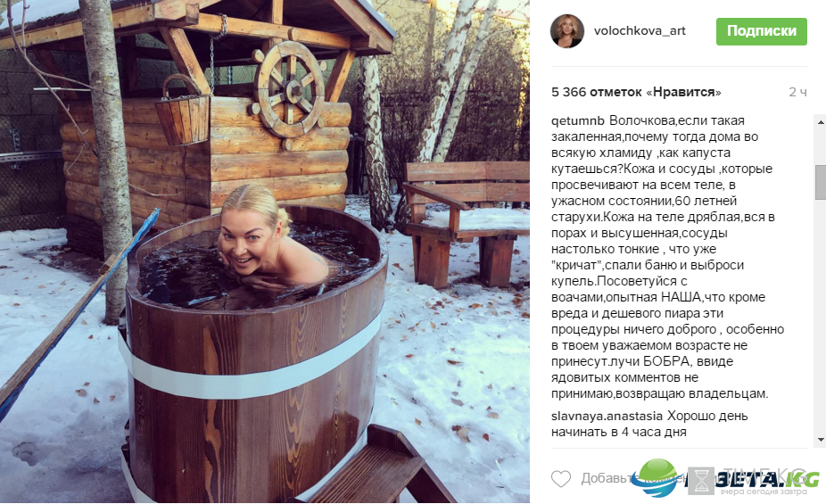Open commenter qetumnb profile link
The image size is (826, 504).
578,120
